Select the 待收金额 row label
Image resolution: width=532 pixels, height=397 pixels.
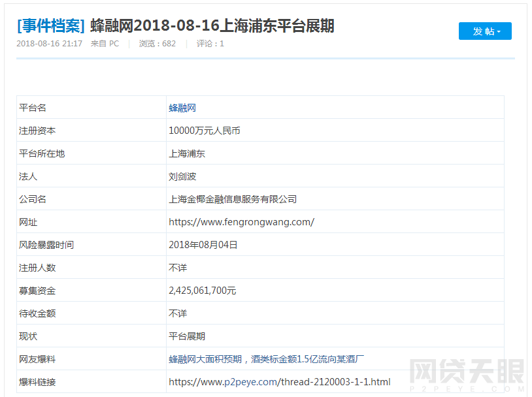tap(37, 313)
